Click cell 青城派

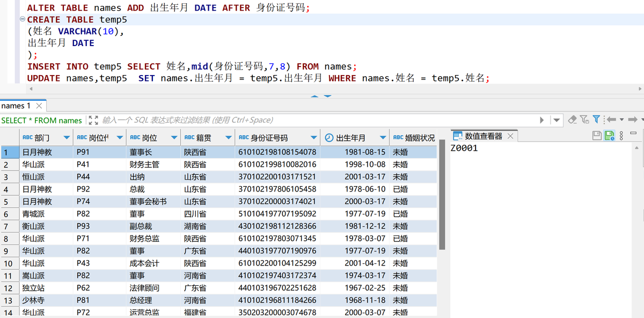pos(46,214)
